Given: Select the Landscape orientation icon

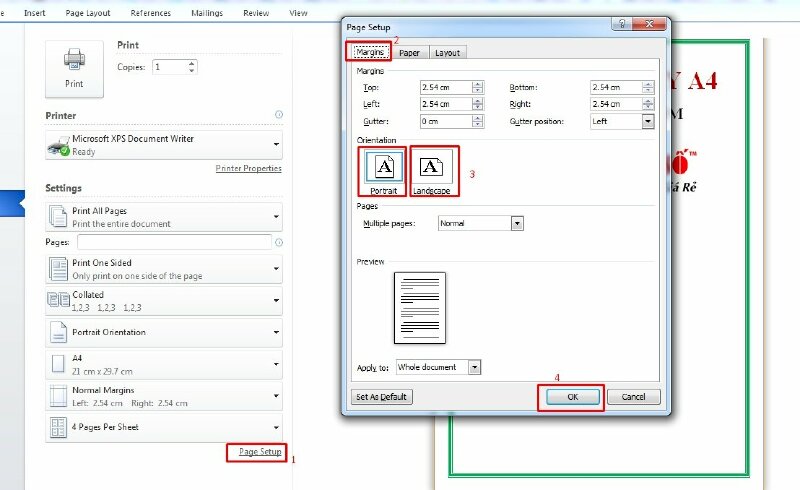Looking at the screenshot, I should pyautogui.click(x=433, y=168).
